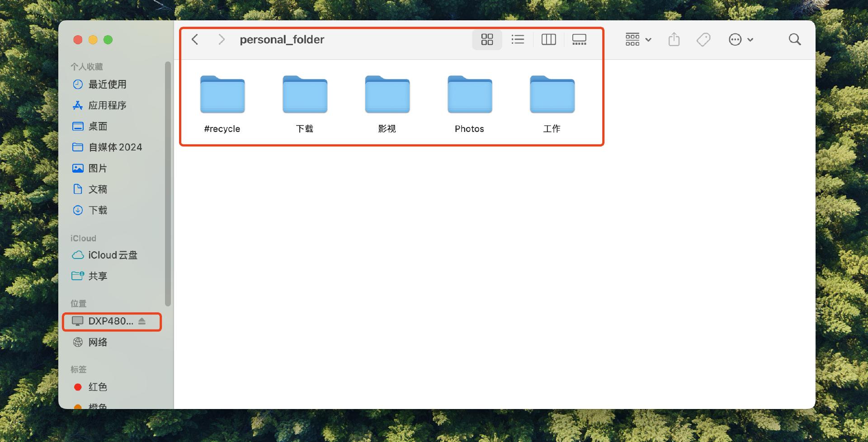Viewport: 868px width, 442px height.
Task: Click the 文稿 document icon in sidebar
Action: 78,189
